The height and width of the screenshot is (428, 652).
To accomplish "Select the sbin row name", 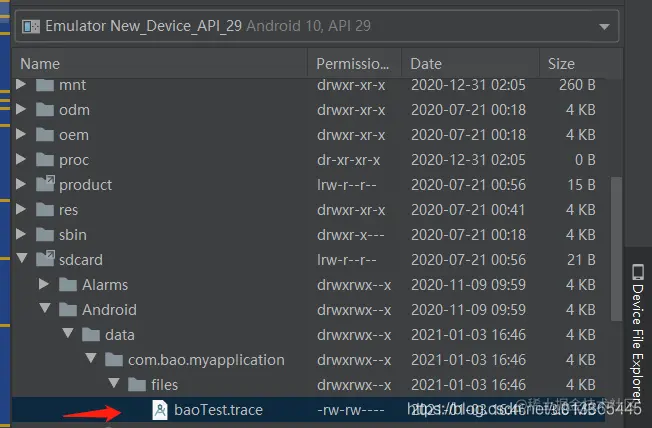I will [x=73, y=235].
